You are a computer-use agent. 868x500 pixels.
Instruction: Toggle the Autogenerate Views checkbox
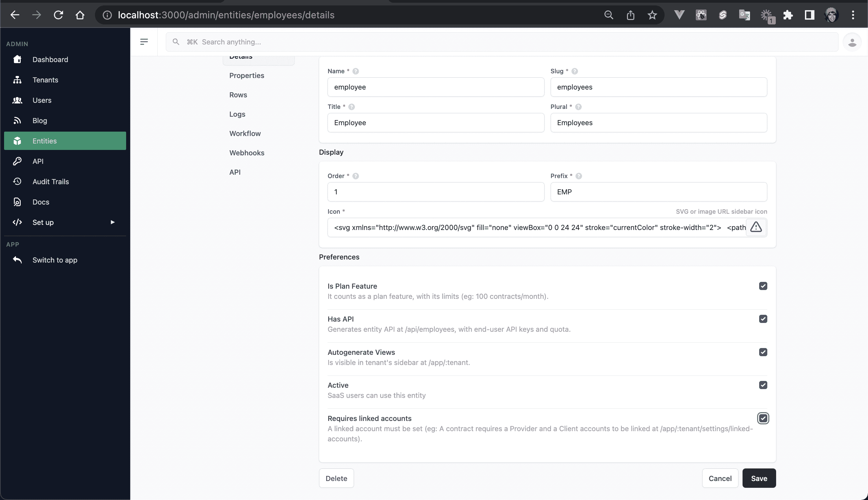[x=763, y=352]
